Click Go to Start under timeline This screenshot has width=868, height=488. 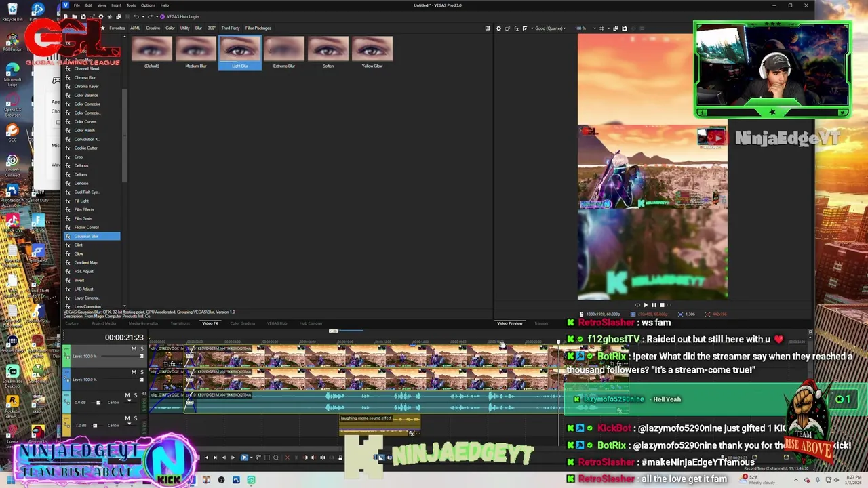[206, 457]
